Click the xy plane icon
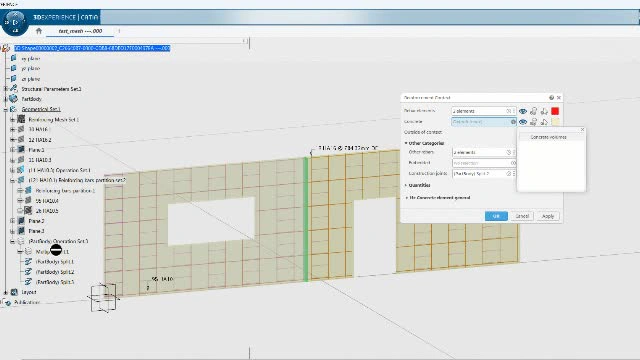This screenshot has width=640, height=360. coord(13,58)
